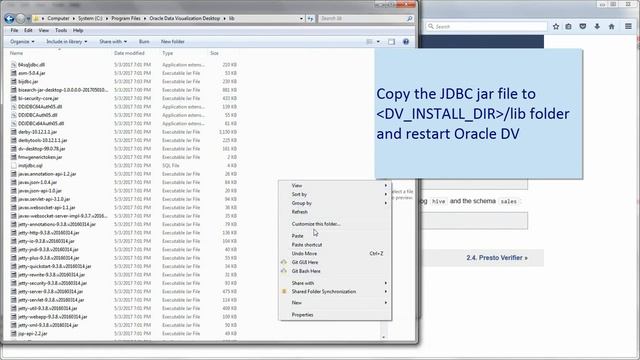Click the Forward arrow in Explorer
Viewport: 640px width, 360px height.
(20, 18)
